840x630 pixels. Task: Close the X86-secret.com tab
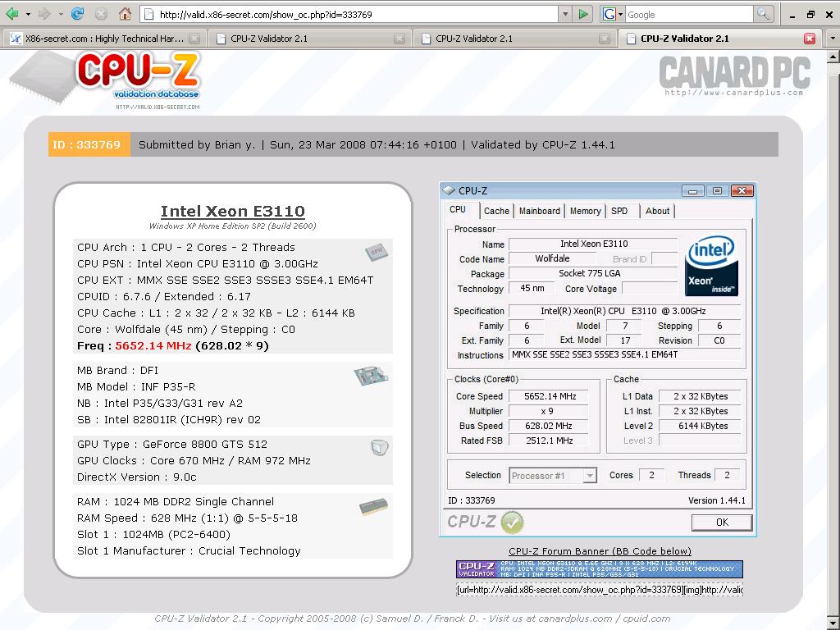(x=194, y=39)
